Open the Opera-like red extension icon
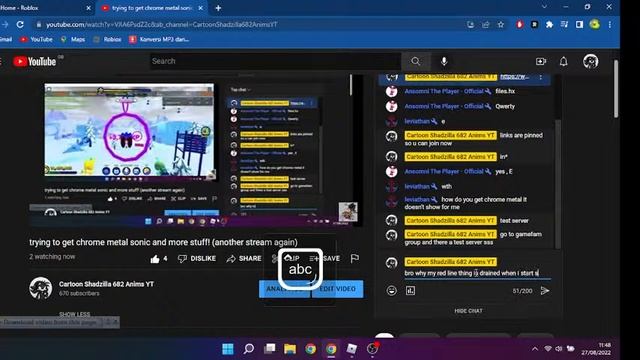640x360 pixels. point(519,25)
